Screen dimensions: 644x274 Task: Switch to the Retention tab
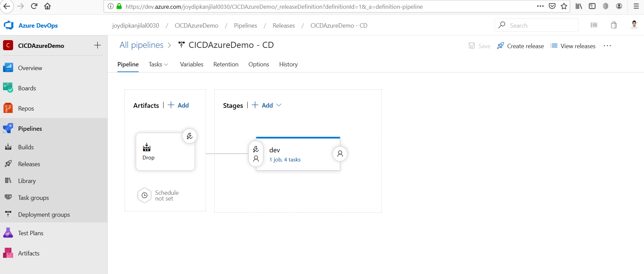tap(226, 64)
